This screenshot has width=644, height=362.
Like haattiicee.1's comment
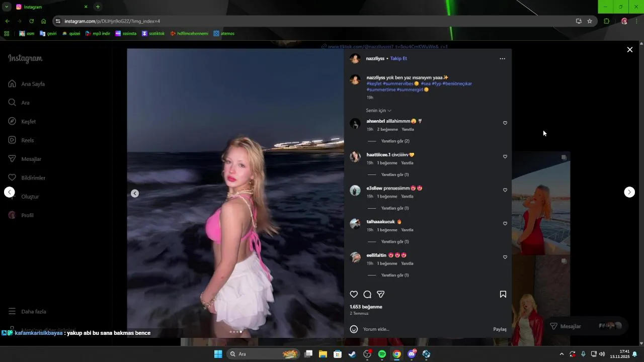(x=505, y=156)
